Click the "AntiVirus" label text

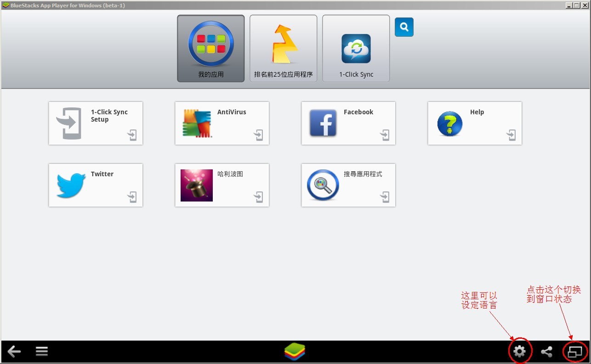[232, 112]
